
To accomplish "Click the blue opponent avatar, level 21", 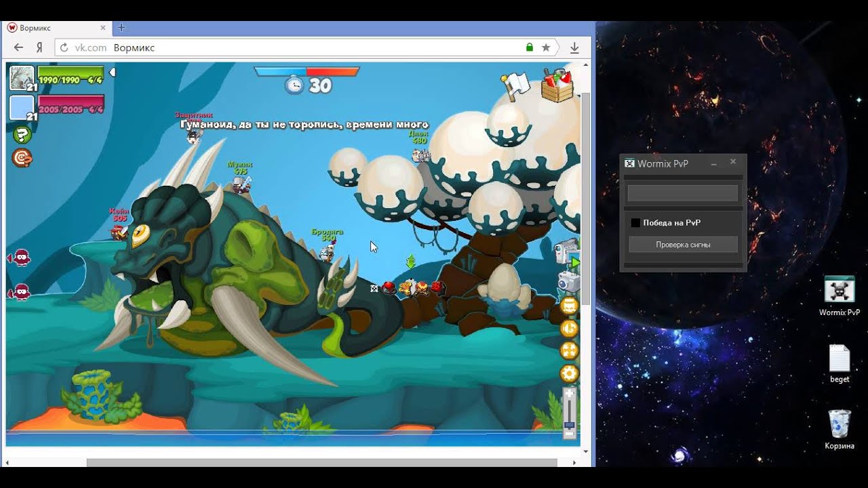I will 22,108.
